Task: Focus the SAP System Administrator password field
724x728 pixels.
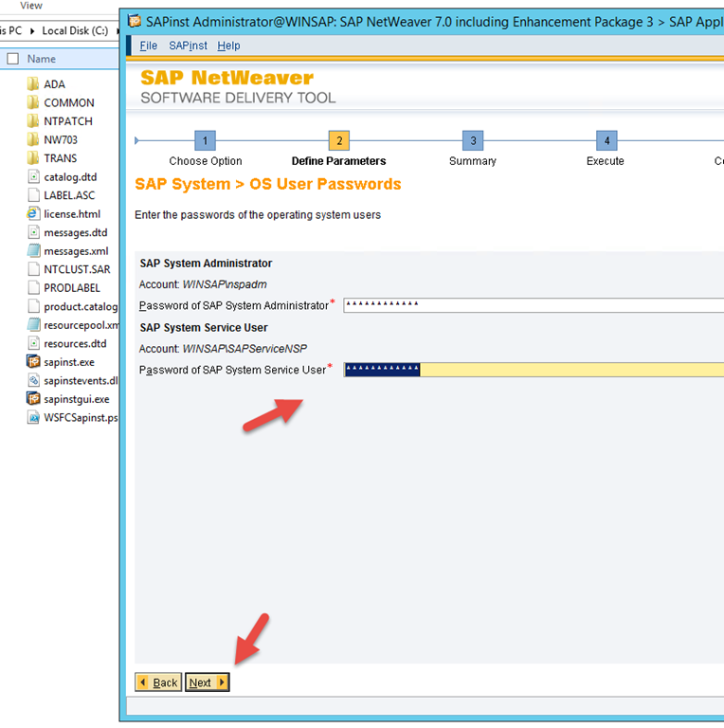Action: coord(533,305)
